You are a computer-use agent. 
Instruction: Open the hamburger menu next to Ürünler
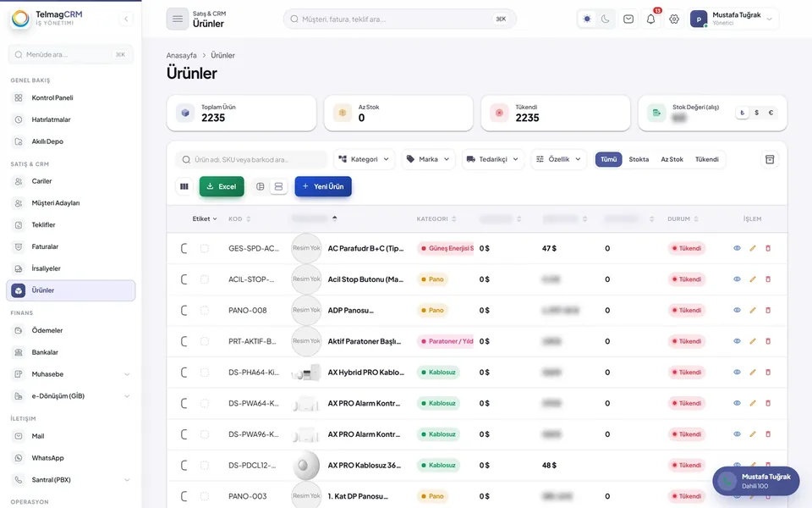177,19
